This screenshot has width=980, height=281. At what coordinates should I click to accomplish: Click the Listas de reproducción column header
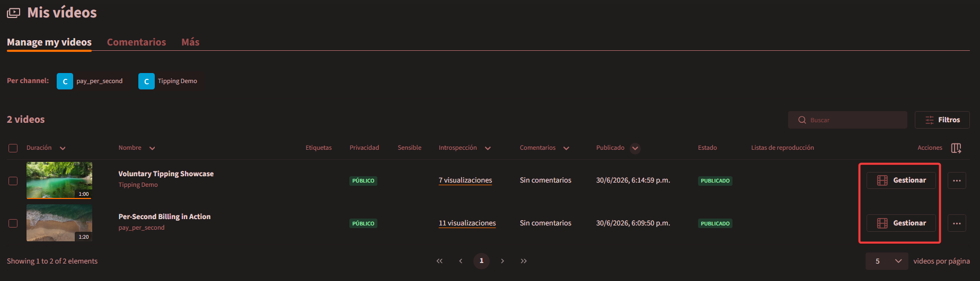(782, 148)
